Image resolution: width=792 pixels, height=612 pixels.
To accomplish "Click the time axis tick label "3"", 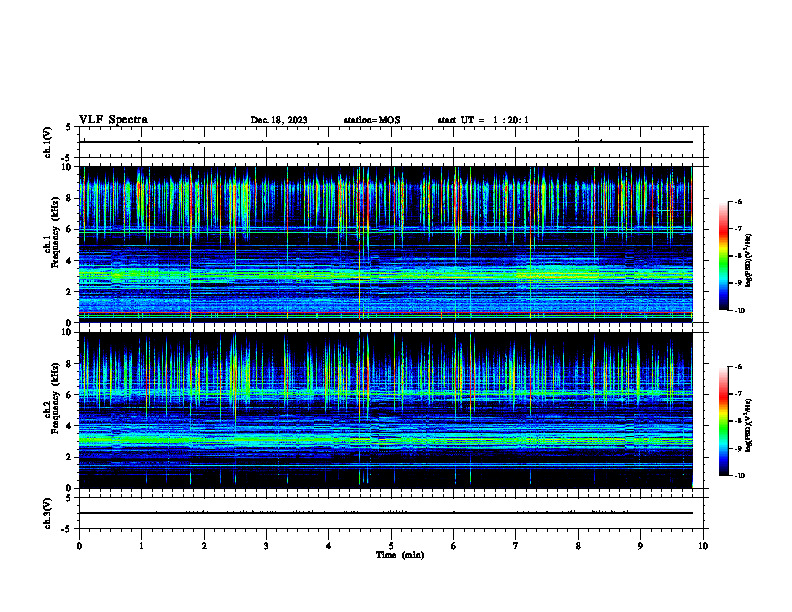I will [266, 546].
